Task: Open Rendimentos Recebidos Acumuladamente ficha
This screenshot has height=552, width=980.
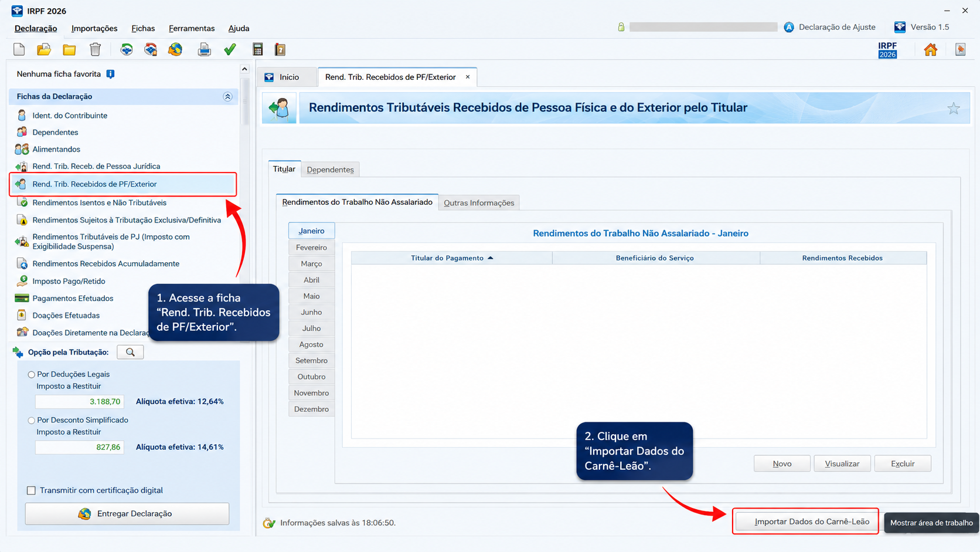Action: [x=106, y=264]
